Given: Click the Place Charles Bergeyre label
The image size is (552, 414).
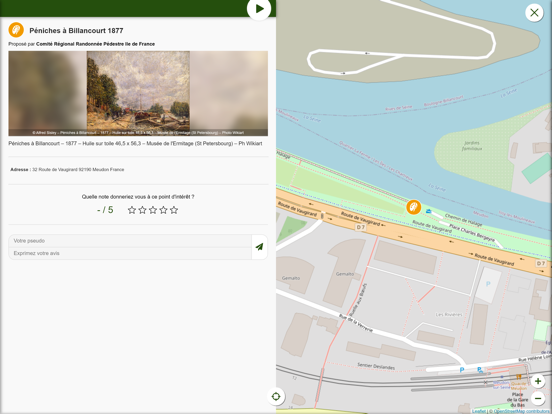Looking at the screenshot, I should point(472,233).
